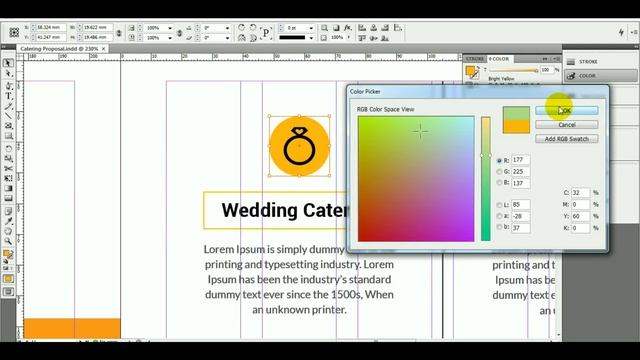
Task: Open the stroke weight 0 pt dropdown
Action: coord(311,28)
